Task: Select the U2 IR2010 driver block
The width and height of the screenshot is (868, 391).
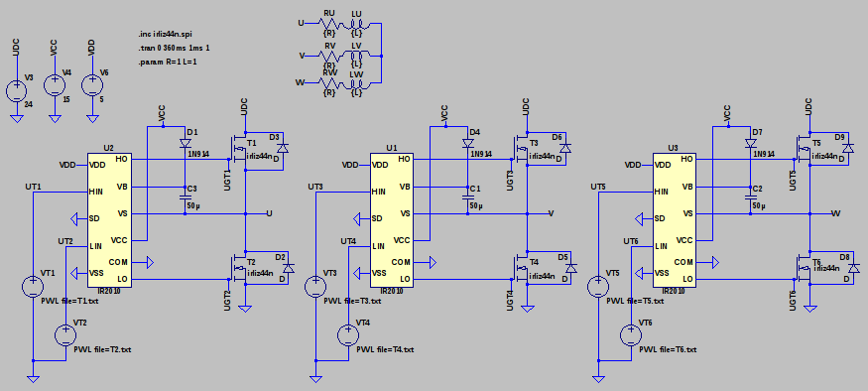Action: click(109, 220)
